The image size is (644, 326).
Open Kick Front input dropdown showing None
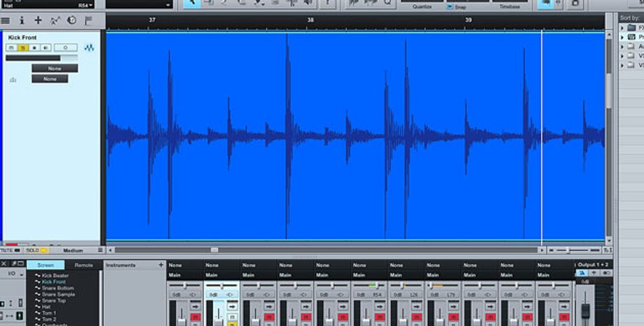55,68
